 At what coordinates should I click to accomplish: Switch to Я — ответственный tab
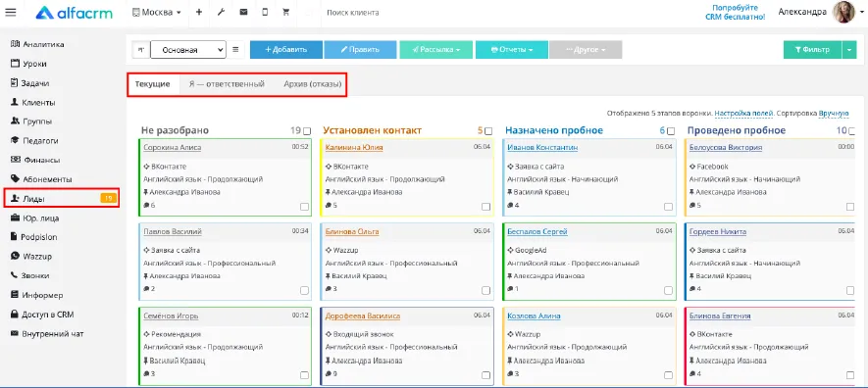pos(227,84)
